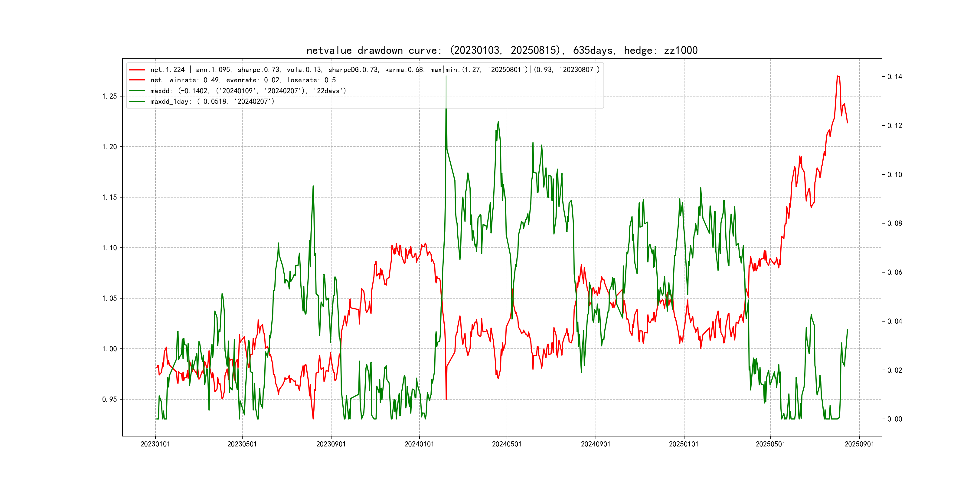The height and width of the screenshot is (490, 980).
Task: Click the 20230901 x-axis date label
Action: 331,444
